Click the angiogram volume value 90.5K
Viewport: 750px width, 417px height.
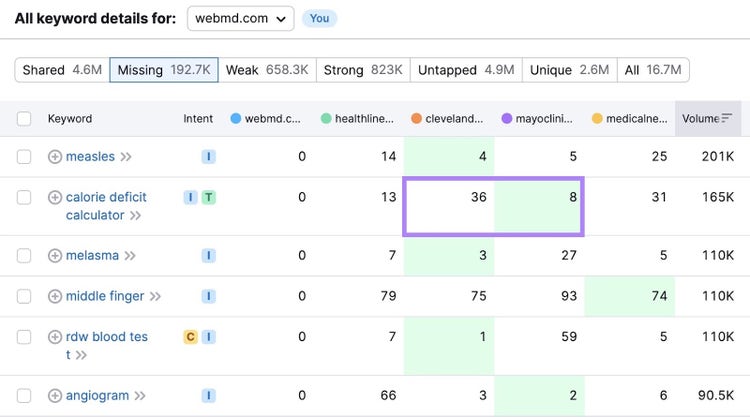[x=716, y=395]
